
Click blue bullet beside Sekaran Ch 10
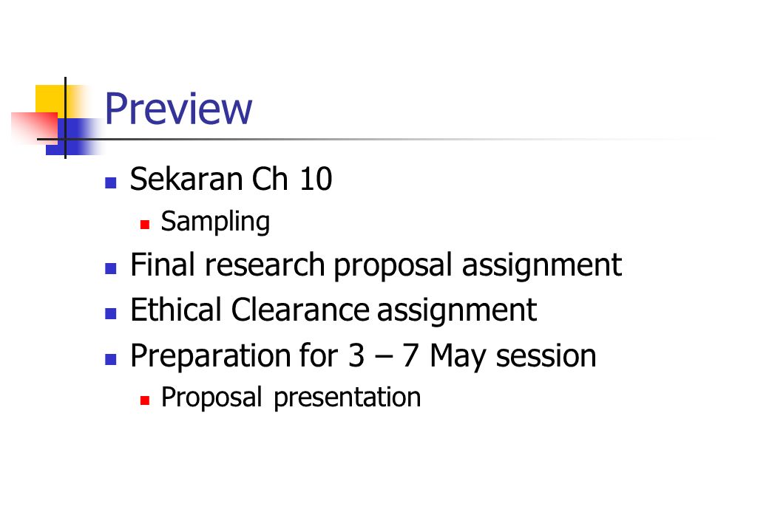[x=111, y=183]
